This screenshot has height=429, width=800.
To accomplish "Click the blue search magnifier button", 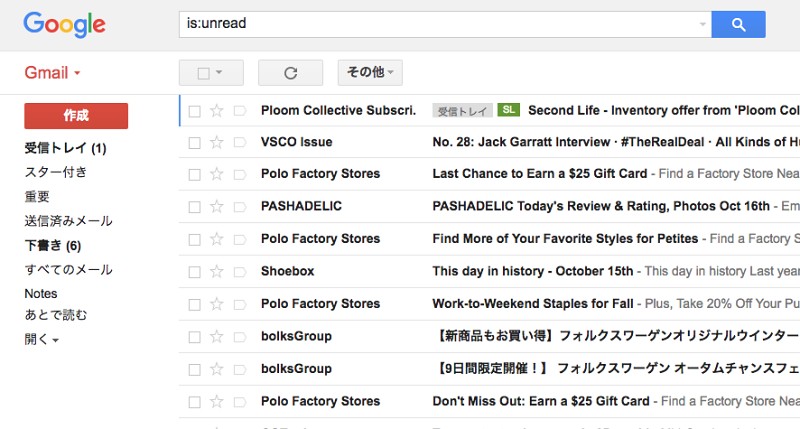I will pyautogui.click(x=738, y=24).
